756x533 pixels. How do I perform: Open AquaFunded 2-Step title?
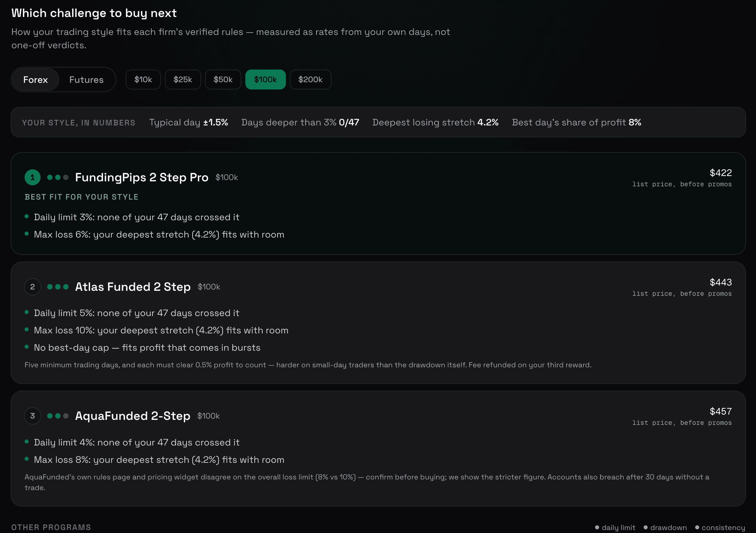pyautogui.click(x=133, y=416)
